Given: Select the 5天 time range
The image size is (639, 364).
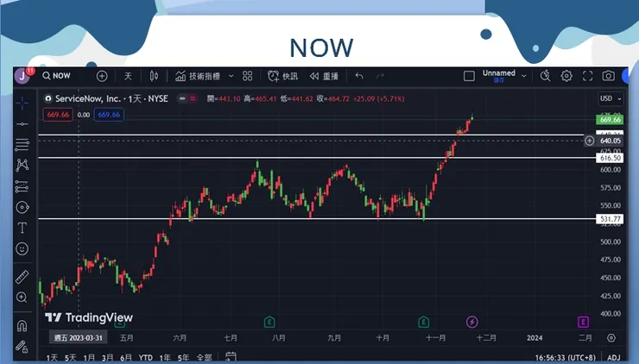Looking at the screenshot, I should tap(70, 357).
